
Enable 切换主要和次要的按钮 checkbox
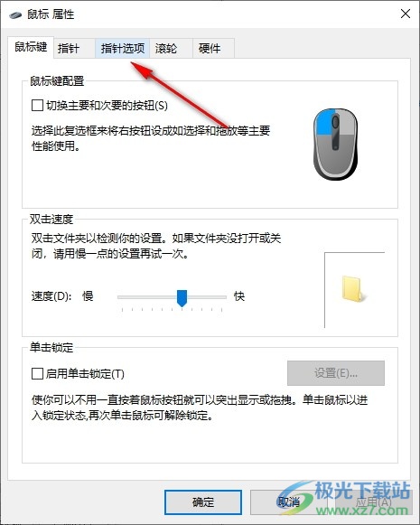(37, 106)
